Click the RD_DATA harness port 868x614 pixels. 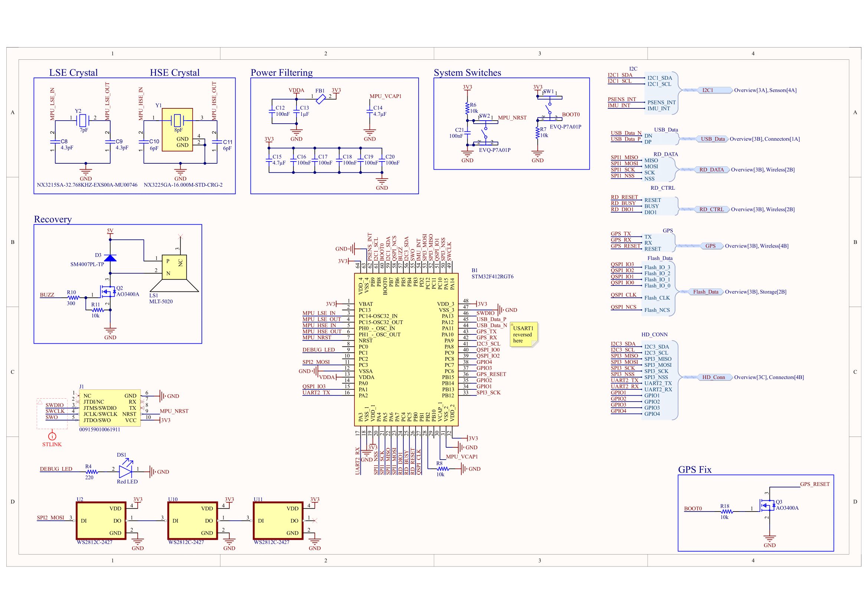pos(712,169)
